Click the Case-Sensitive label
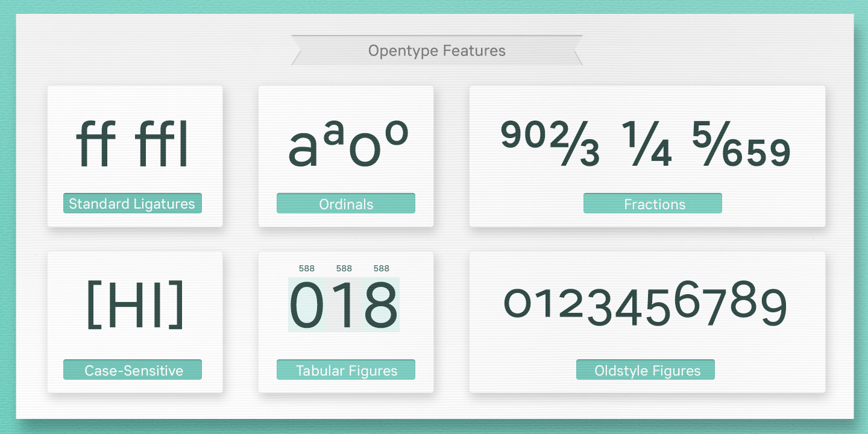 pos(133,370)
